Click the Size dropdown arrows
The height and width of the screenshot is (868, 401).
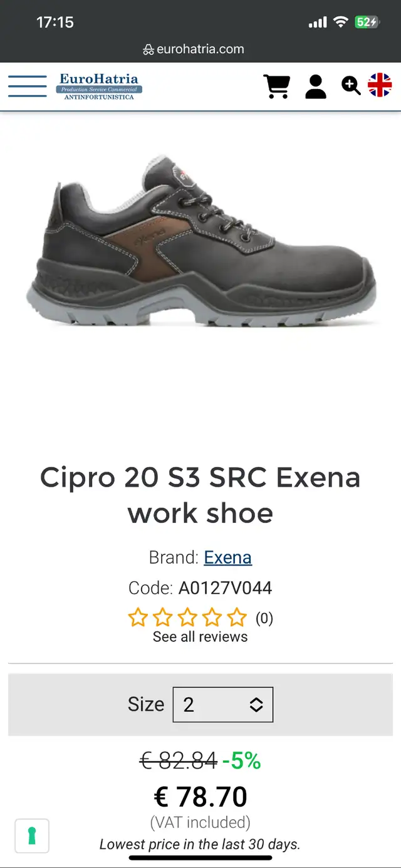pos(256,705)
